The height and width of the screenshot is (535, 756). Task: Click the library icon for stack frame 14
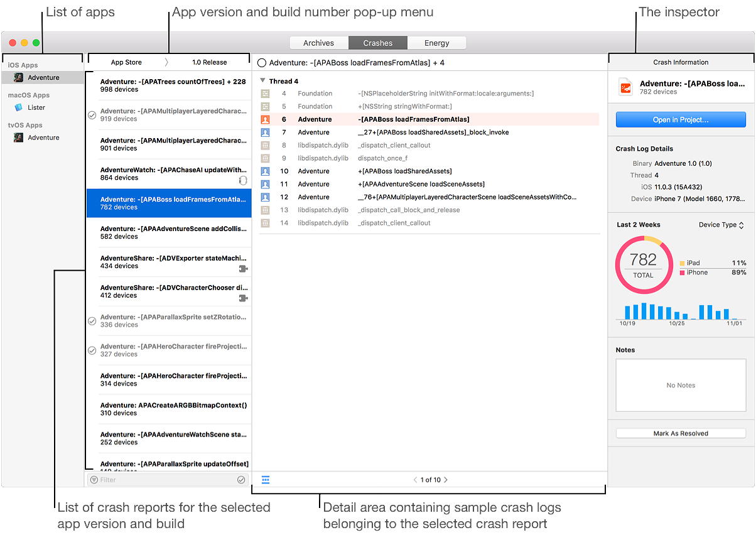pos(265,223)
